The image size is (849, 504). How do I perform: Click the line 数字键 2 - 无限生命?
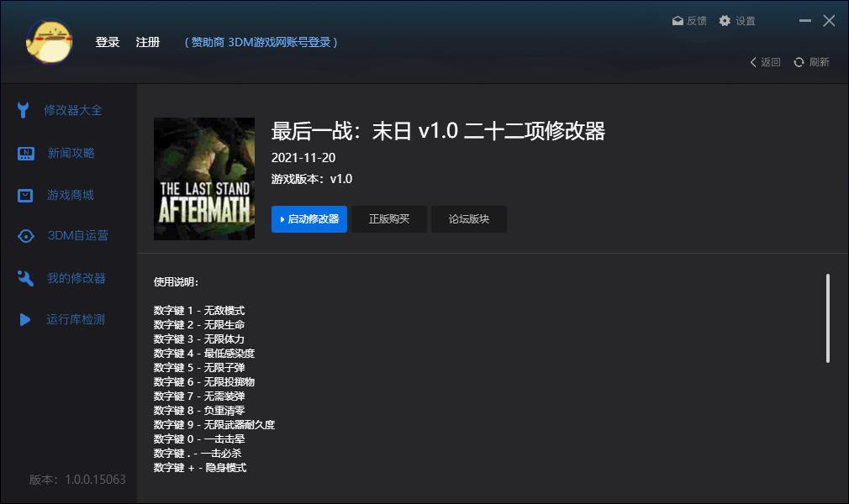[x=199, y=325]
